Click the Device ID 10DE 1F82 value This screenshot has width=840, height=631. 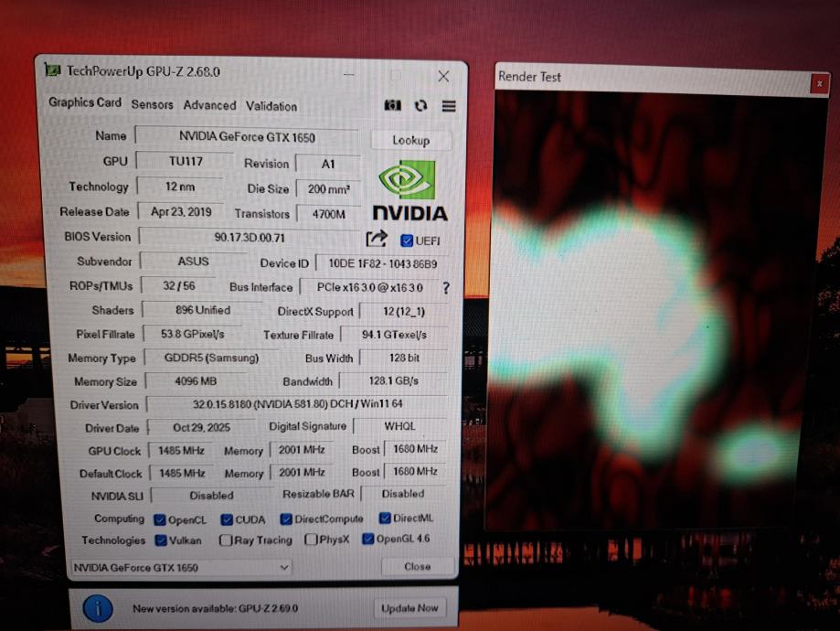pos(382,263)
